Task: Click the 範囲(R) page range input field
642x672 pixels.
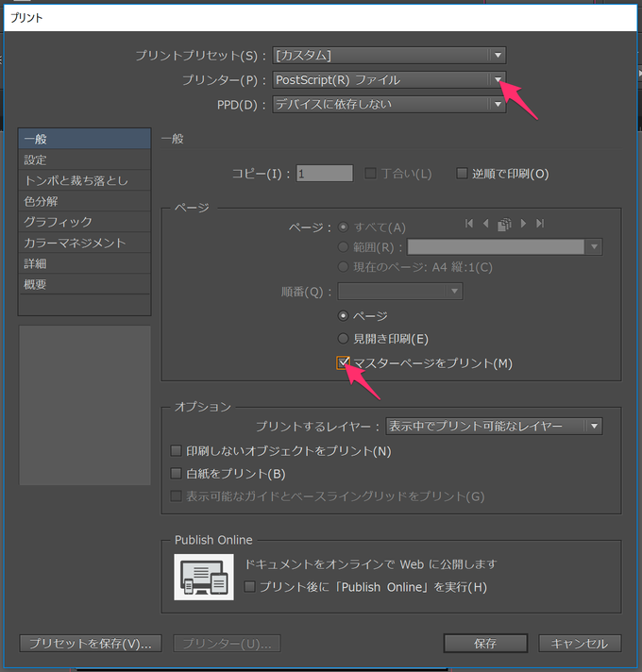Action: tap(496, 246)
